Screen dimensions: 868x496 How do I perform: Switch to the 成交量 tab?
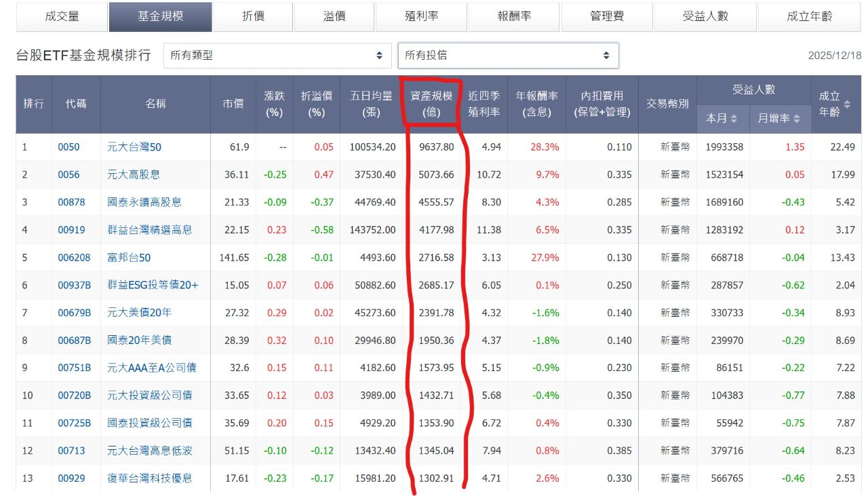pos(62,16)
